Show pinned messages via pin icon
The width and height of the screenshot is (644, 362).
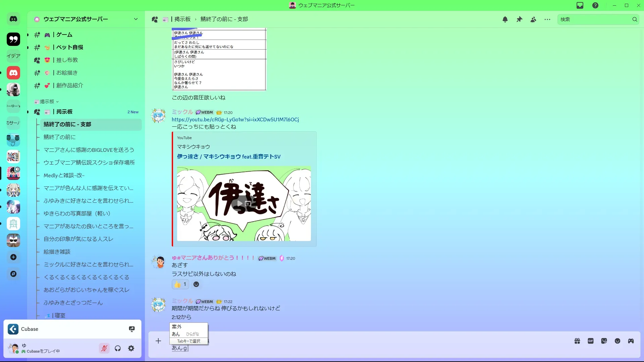[519, 19]
